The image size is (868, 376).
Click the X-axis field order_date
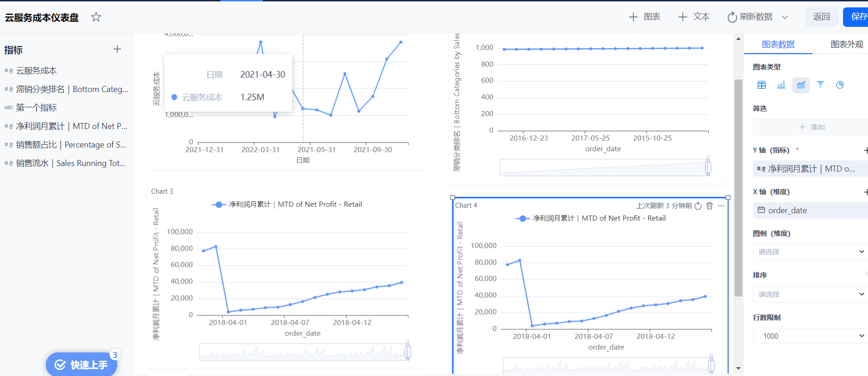coord(810,210)
